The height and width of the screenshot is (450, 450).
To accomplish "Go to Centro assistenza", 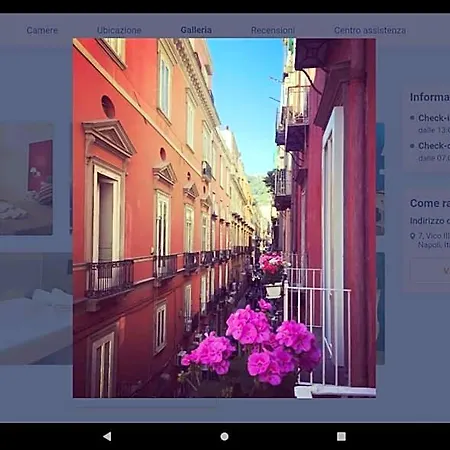I will [x=370, y=30].
